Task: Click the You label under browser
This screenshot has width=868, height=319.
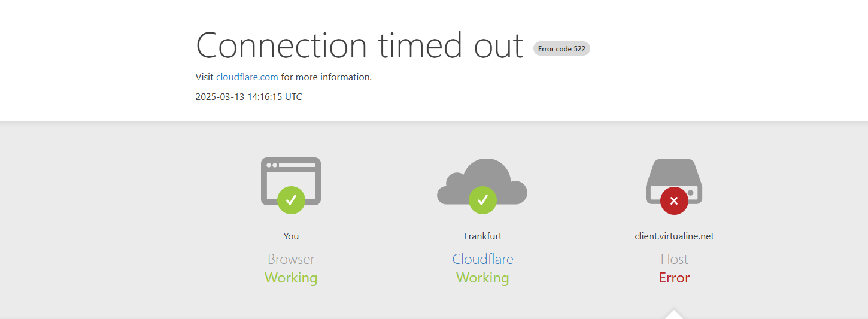Action: pyautogui.click(x=291, y=236)
